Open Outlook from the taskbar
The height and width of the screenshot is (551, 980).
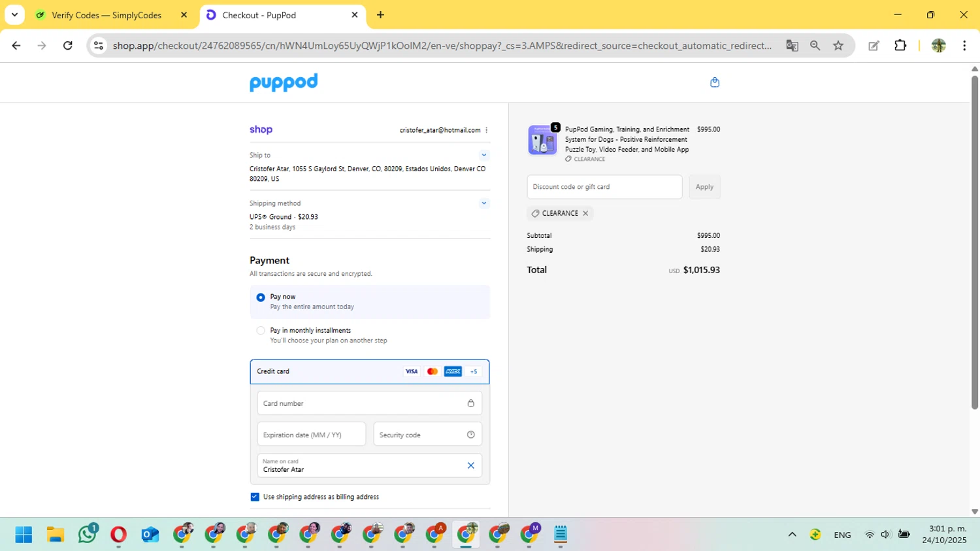click(150, 535)
